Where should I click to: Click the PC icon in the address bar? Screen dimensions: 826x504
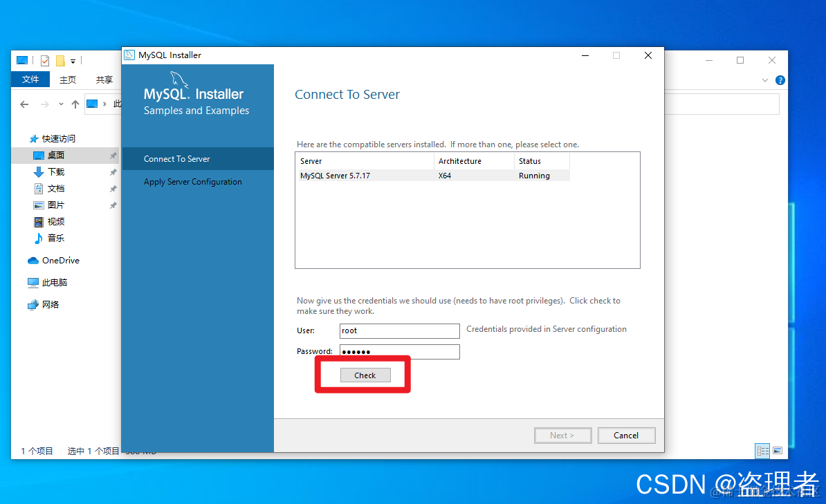click(92, 104)
